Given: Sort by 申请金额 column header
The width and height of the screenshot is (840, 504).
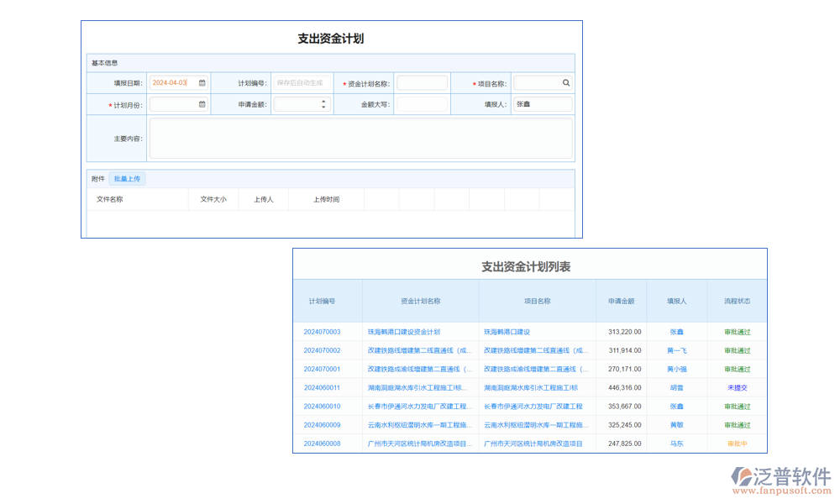Looking at the screenshot, I should 621,301.
